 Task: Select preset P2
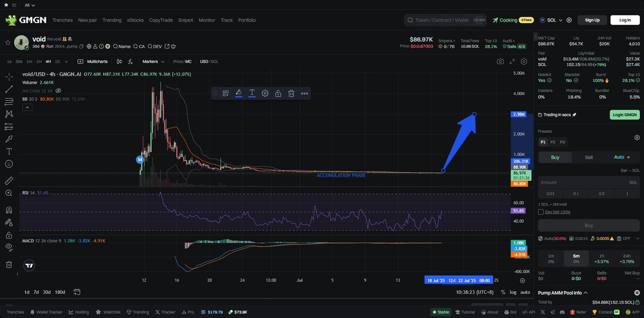pyautogui.click(x=553, y=142)
